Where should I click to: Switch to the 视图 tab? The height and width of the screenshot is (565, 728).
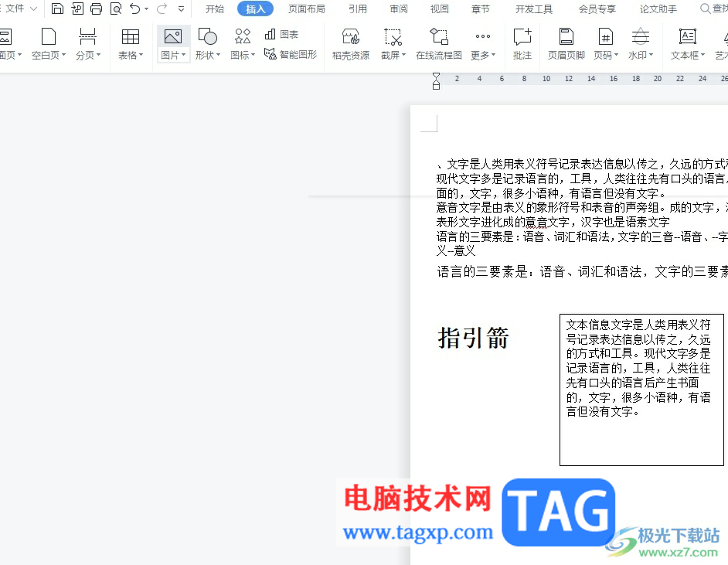(x=439, y=9)
